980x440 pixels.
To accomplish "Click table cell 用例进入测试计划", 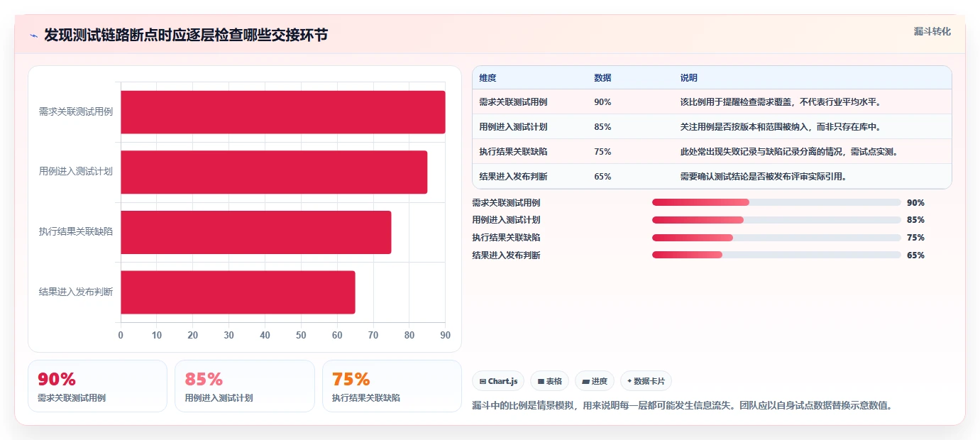I will coord(513,127).
